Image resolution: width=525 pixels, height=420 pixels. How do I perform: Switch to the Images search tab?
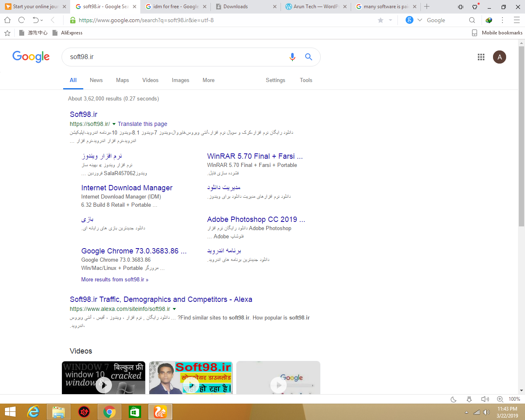(180, 80)
